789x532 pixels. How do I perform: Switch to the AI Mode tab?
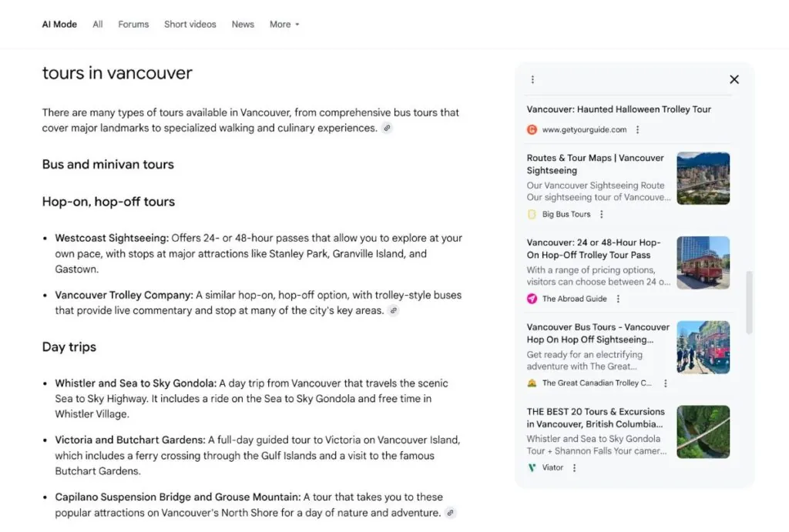point(59,24)
